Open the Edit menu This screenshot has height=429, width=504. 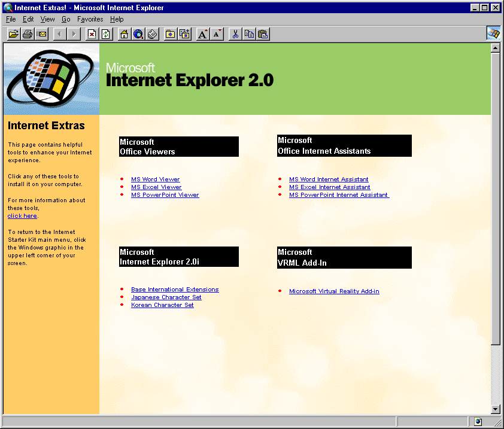[x=28, y=19]
